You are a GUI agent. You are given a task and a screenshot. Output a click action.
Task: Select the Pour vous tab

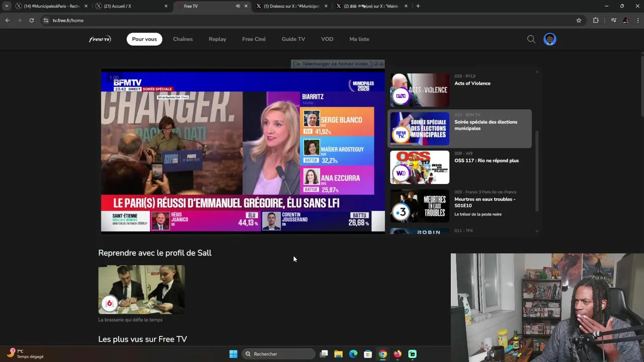click(x=144, y=39)
